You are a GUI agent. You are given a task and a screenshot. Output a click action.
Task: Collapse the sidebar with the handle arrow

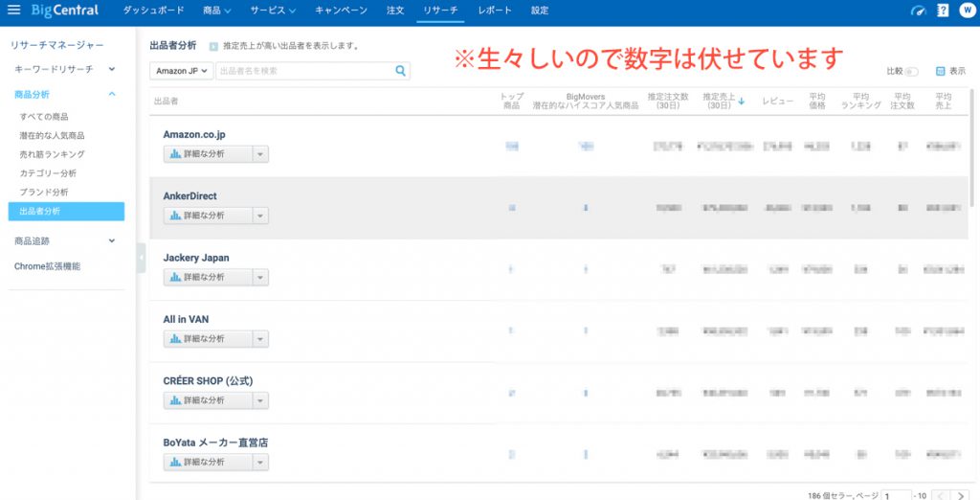[142, 258]
